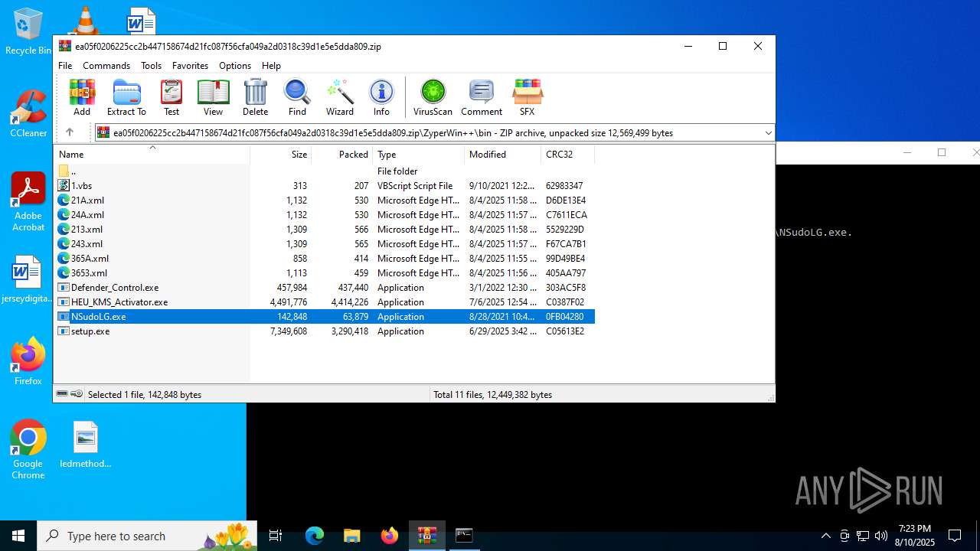980x551 pixels.
Task: Open the Help menu
Action: 271,66
